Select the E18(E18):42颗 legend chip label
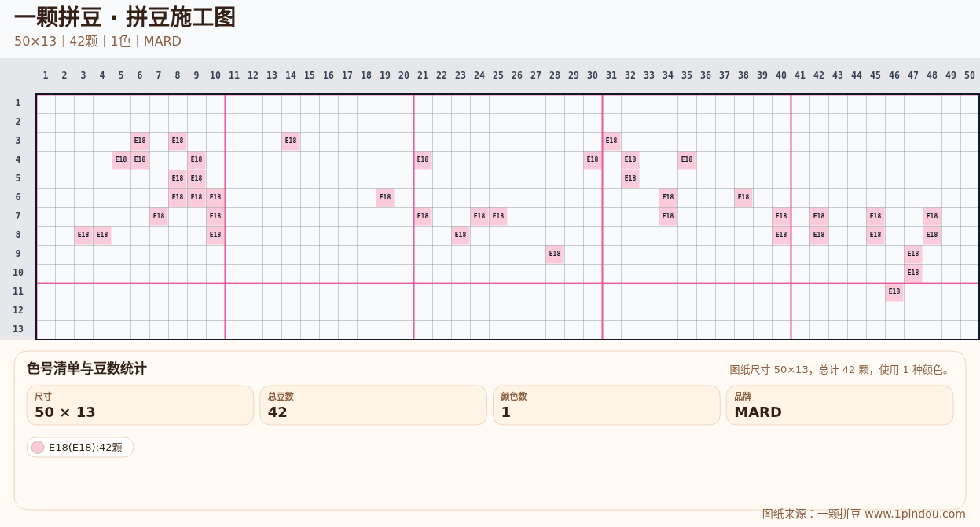 click(x=86, y=448)
